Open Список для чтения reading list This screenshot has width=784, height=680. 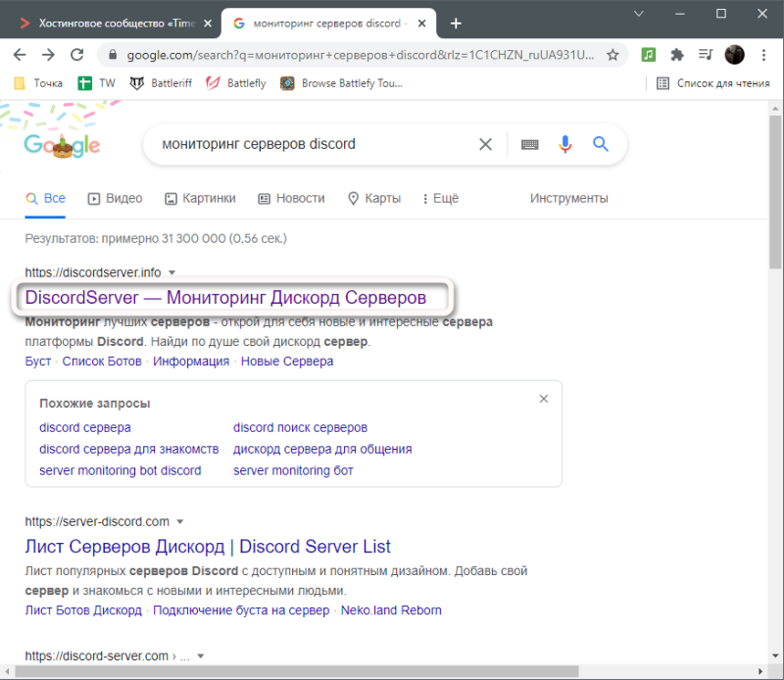coord(713,83)
